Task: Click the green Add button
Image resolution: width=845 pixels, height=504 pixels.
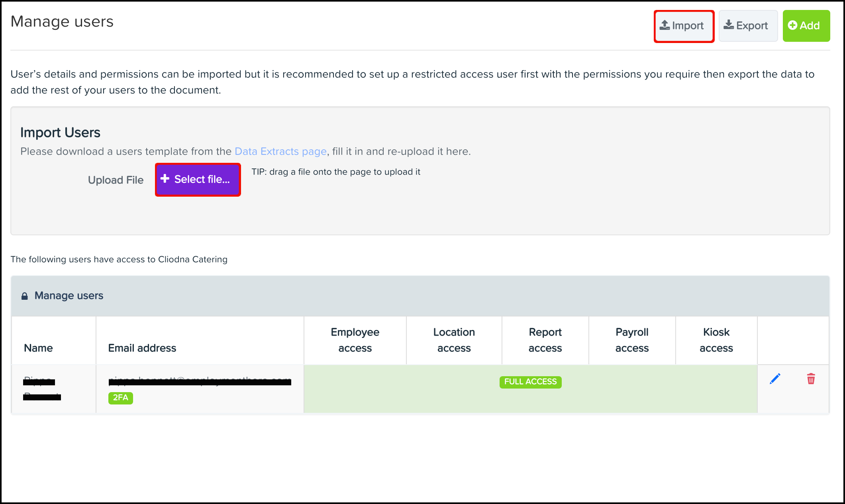Action: point(806,26)
